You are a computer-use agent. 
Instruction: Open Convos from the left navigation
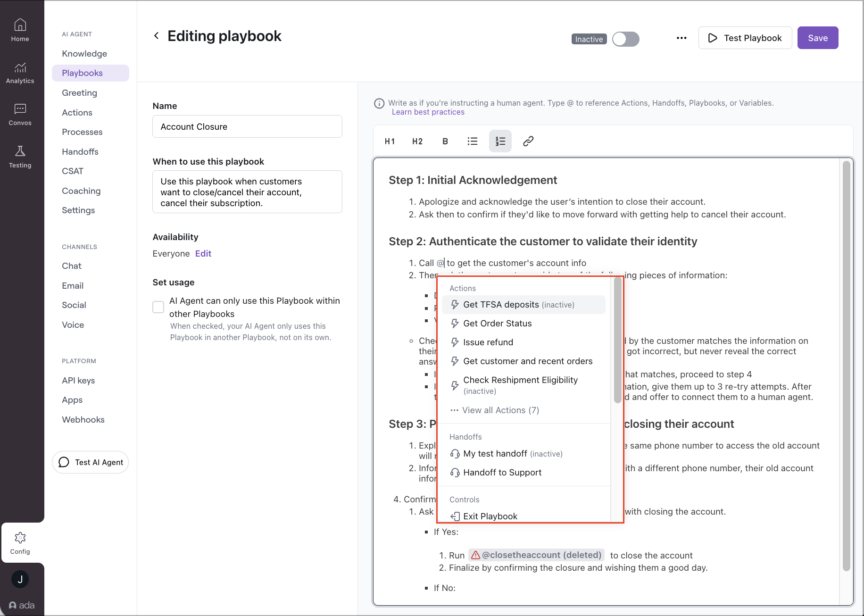tap(20, 114)
